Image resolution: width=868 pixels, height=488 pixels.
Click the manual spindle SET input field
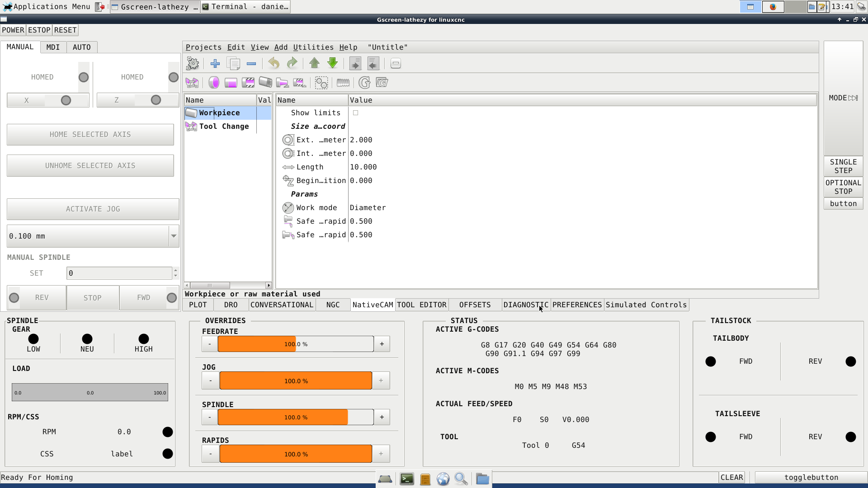(119, 273)
